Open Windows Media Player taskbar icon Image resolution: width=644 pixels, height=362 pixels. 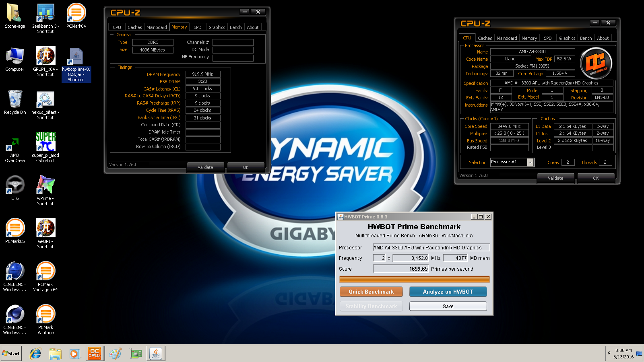click(74, 354)
